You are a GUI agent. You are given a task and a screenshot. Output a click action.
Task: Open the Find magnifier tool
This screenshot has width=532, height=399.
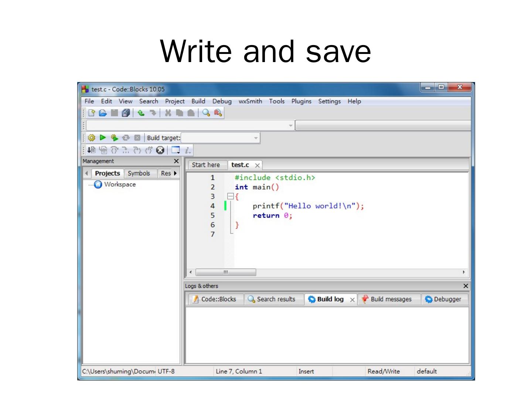pyautogui.click(x=206, y=113)
